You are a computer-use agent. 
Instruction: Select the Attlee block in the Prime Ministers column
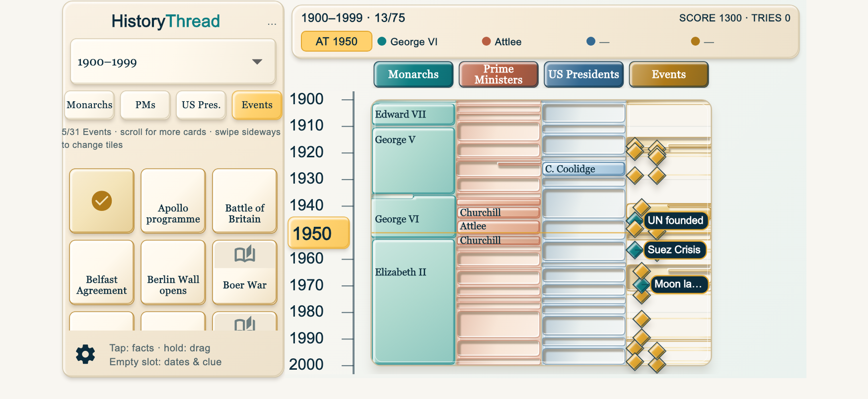click(499, 226)
